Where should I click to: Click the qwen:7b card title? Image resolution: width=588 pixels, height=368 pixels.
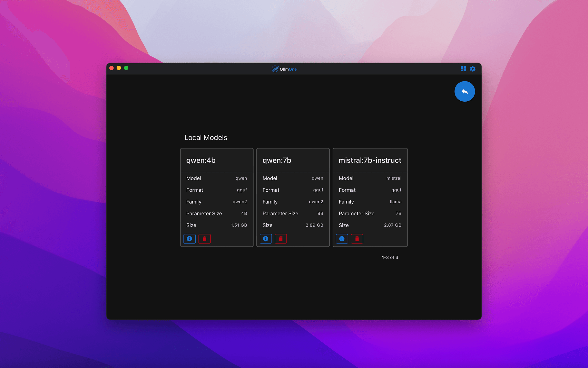coord(277,160)
